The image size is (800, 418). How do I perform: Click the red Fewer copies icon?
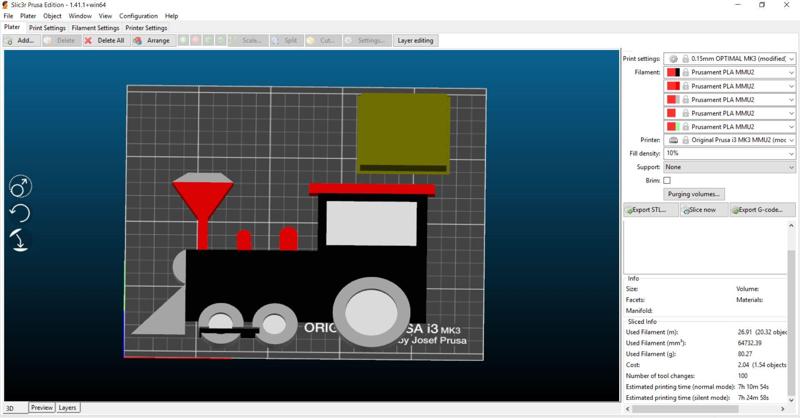point(195,40)
